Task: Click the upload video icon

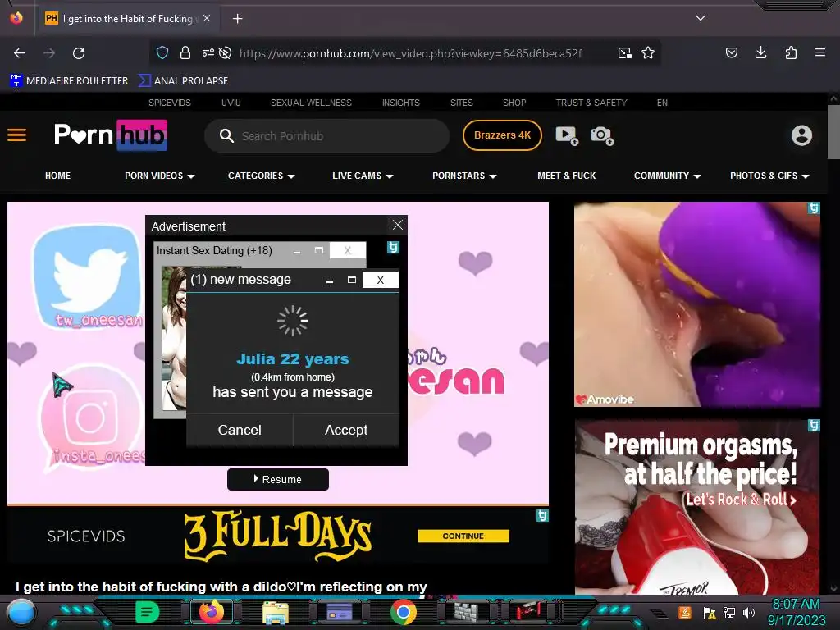Action: (x=567, y=135)
